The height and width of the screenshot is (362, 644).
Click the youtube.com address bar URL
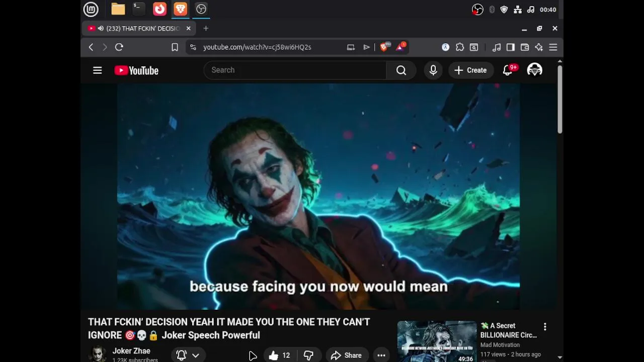257,47
